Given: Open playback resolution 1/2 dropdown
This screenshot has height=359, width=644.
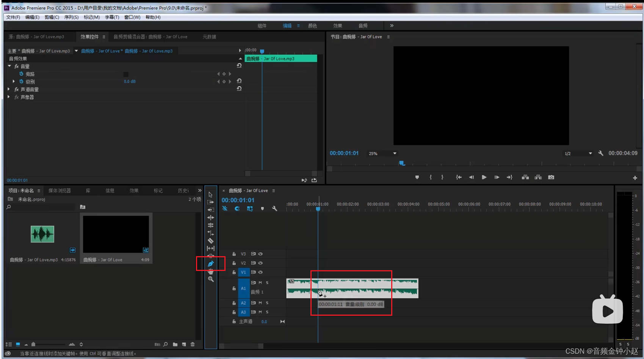Looking at the screenshot, I should pos(578,153).
